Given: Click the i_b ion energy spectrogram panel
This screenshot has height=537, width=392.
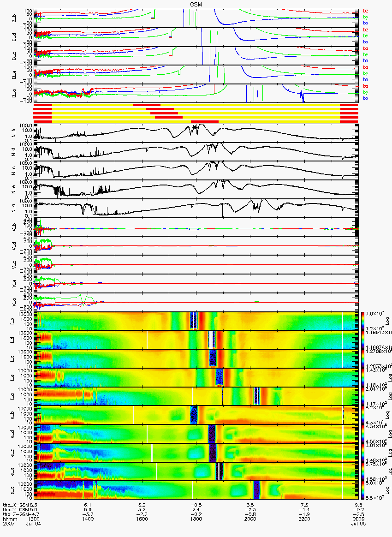Looking at the screenshot, I should click(x=196, y=321).
